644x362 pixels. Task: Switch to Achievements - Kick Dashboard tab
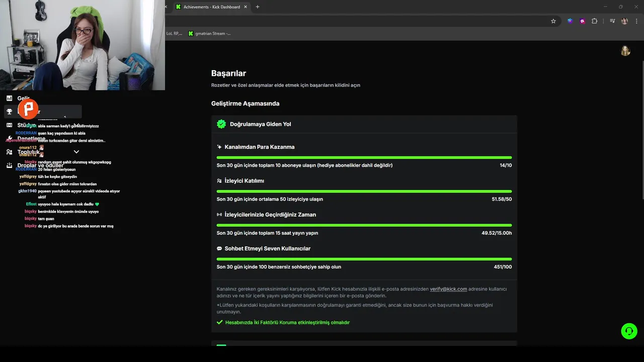(211, 7)
